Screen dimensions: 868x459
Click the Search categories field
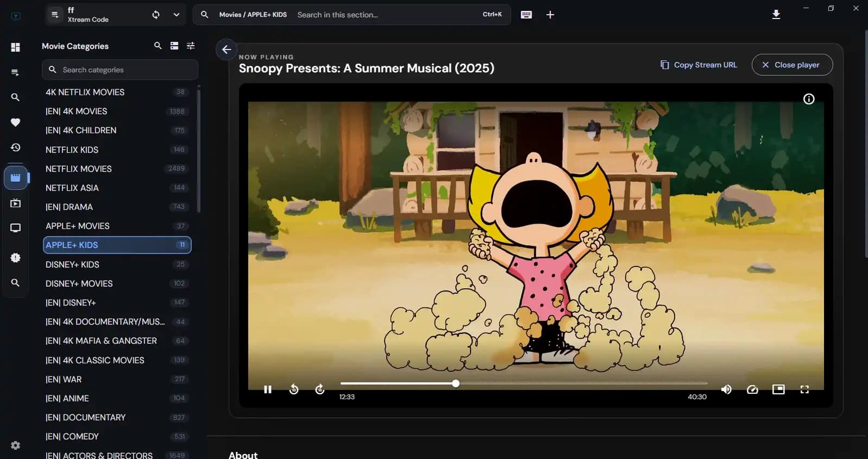point(120,70)
